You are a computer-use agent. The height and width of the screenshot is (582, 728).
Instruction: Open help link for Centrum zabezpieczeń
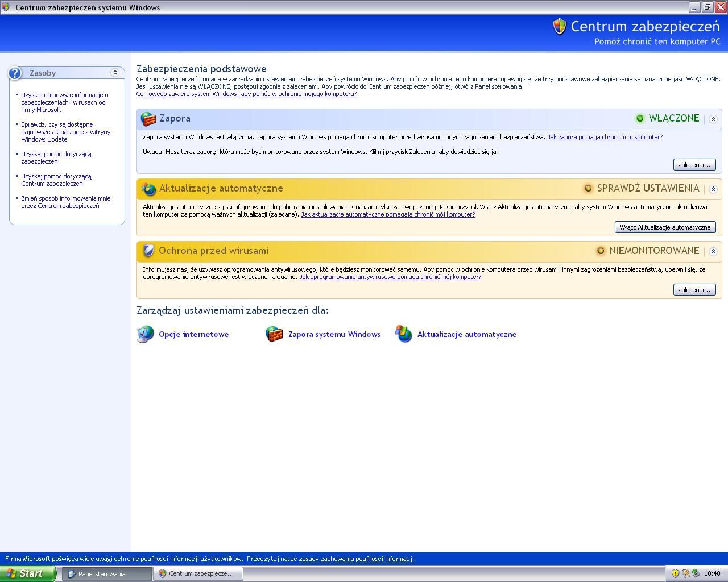click(56, 180)
